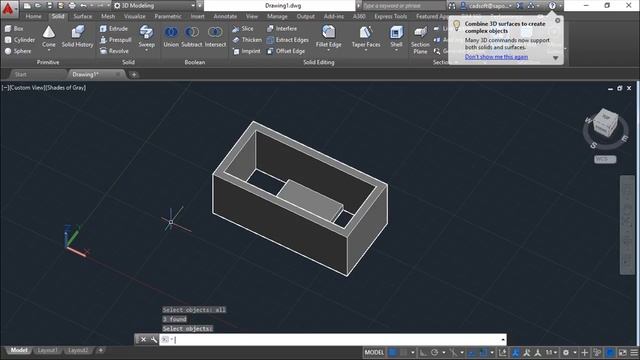Toggle snap mode in status bar

[x=404, y=352]
